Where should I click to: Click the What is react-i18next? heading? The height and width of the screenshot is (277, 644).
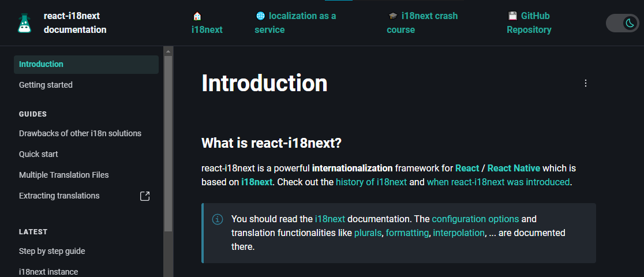click(x=271, y=144)
